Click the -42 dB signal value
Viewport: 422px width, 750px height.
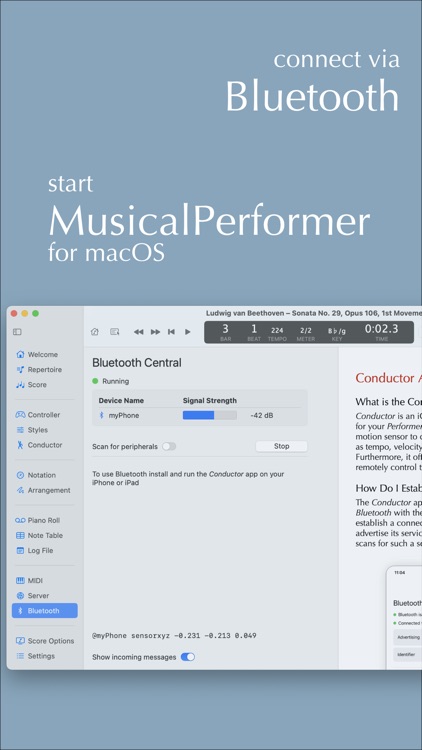coord(262,416)
